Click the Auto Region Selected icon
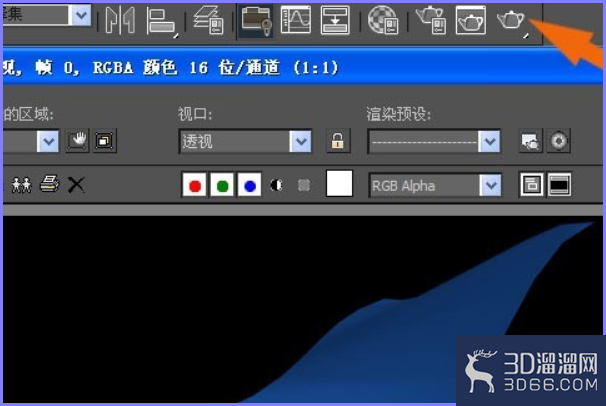This screenshot has width=606, height=406. [x=104, y=141]
